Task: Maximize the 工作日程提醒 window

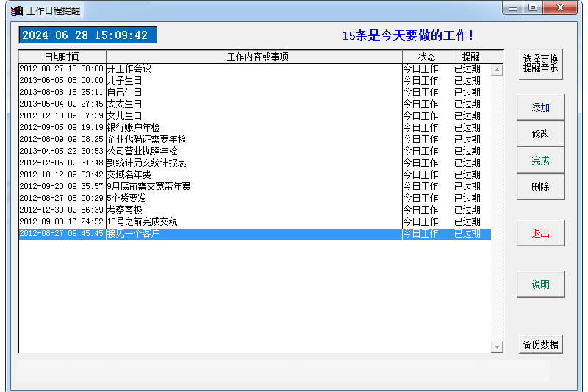Action: coord(533,8)
